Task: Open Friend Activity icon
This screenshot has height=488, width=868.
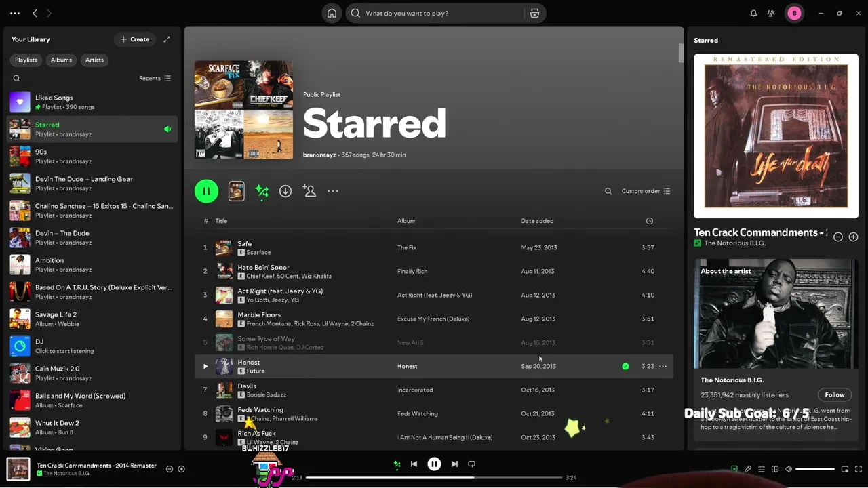Action: click(771, 13)
